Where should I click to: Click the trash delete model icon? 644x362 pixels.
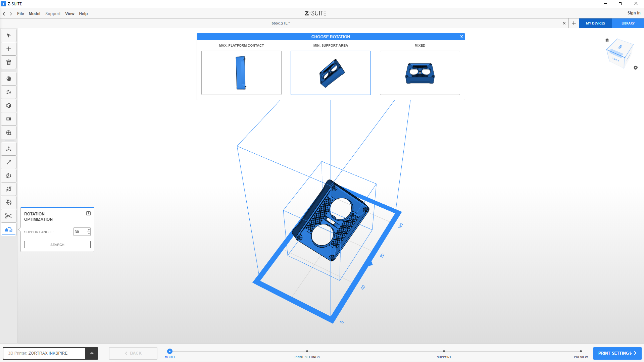pyautogui.click(x=9, y=62)
